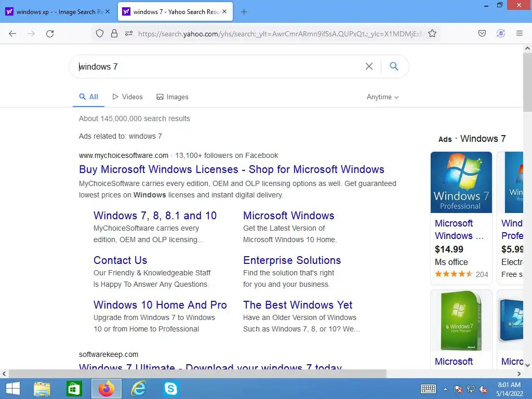The height and width of the screenshot is (399, 532).
Task: Click the $14.99 price text
Action: 449,249
